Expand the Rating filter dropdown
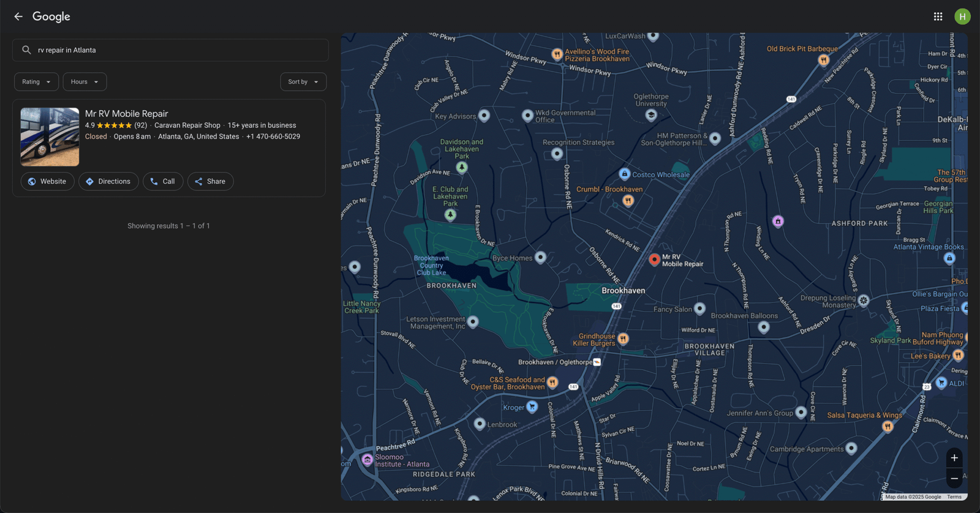Screen dimensions: 980x513 click(36, 81)
